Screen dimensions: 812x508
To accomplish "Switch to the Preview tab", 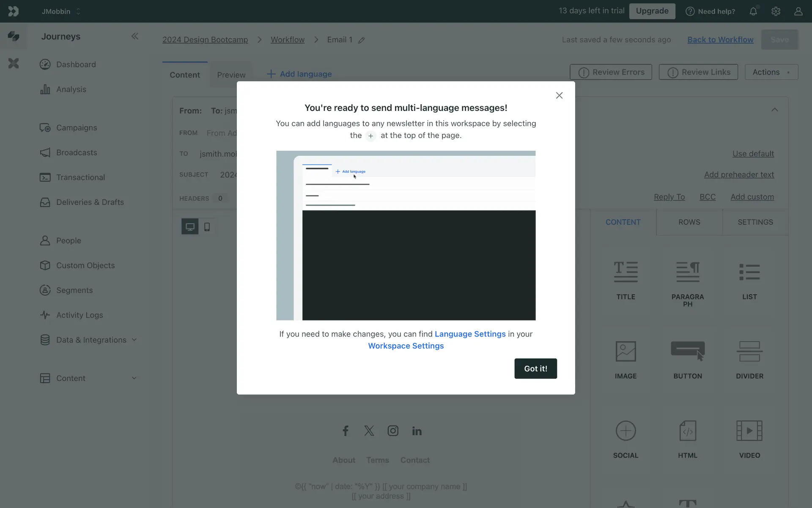I will click(x=231, y=75).
